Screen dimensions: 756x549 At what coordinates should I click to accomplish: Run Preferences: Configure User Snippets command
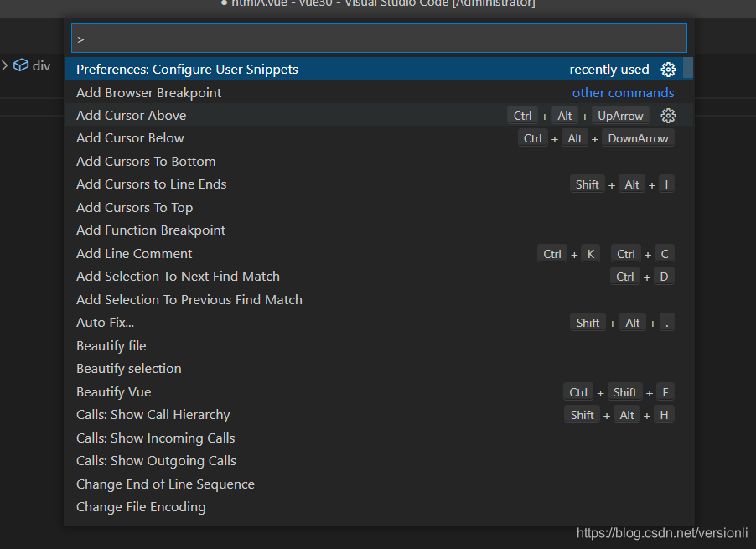(x=379, y=70)
